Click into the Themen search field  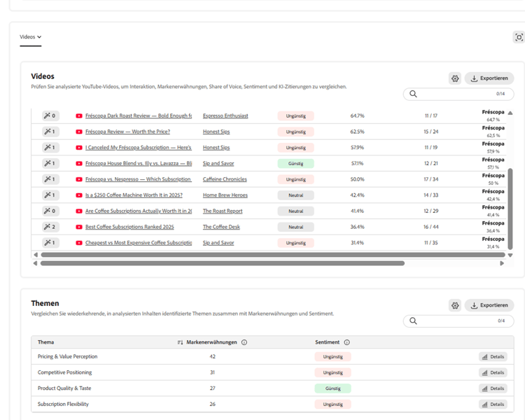coord(458,321)
